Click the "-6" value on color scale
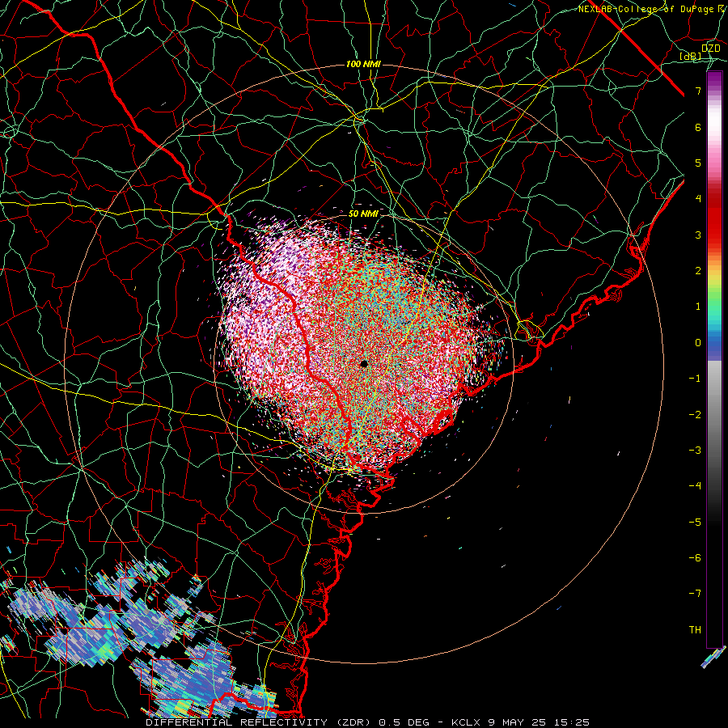The width and height of the screenshot is (728, 728). coord(695,558)
